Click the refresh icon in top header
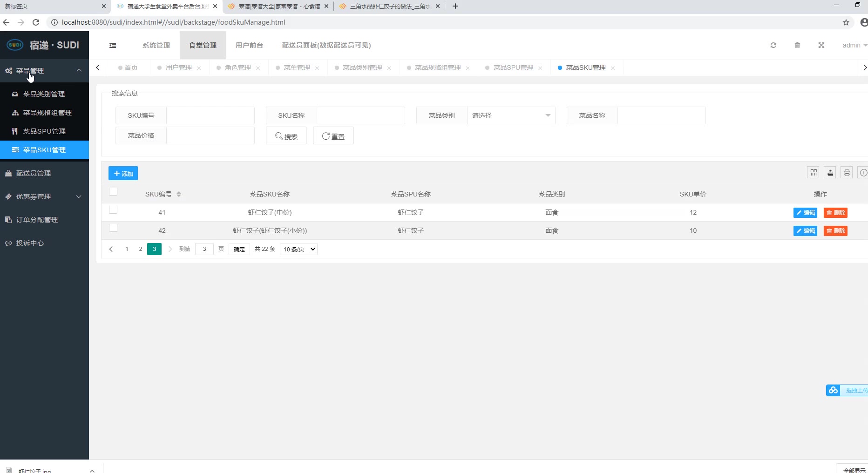868x473 pixels. tap(773, 45)
